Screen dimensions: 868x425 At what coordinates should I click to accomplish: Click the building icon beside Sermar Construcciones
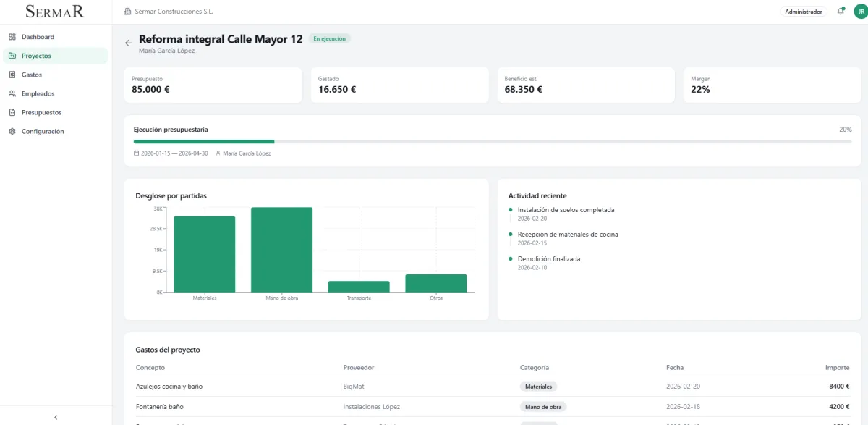(128, 12)
